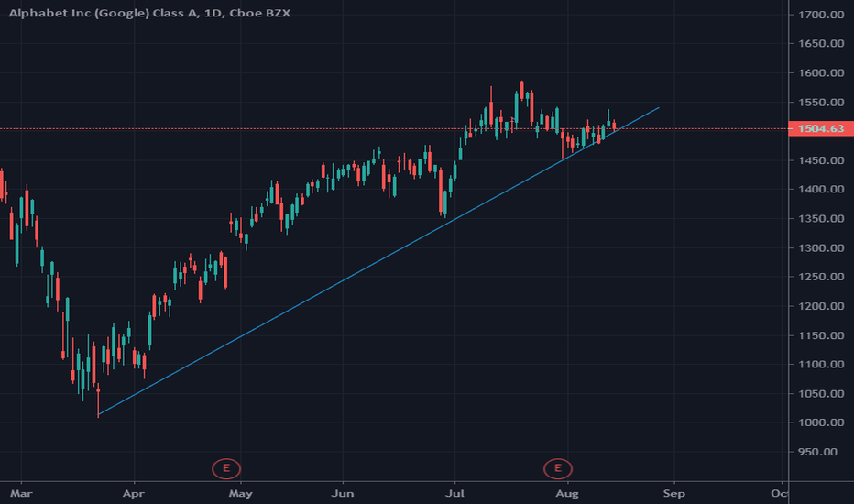Click the Apr label on time axis
The image size is (854, 504).
(x=134, y=494)
